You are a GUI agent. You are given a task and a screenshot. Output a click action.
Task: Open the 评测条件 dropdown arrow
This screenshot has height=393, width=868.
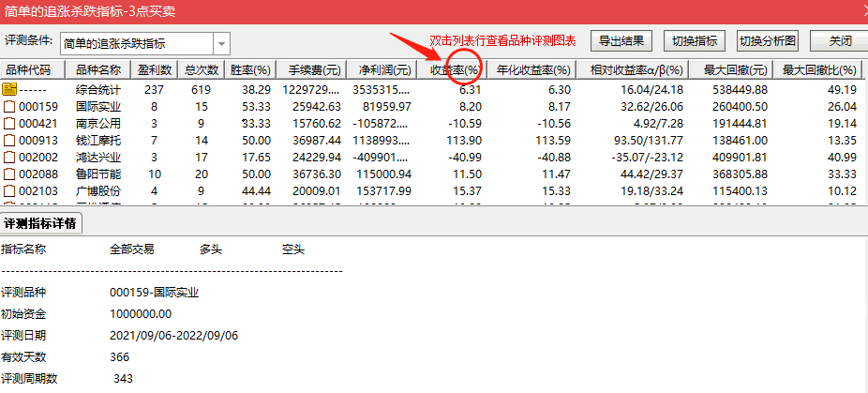pos(222,43)
